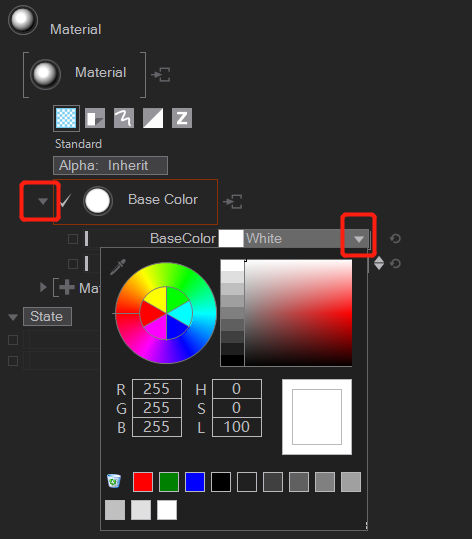Collapse the State section triangle
The width and height of the screenshot is (472, 539).
point(13,317)
